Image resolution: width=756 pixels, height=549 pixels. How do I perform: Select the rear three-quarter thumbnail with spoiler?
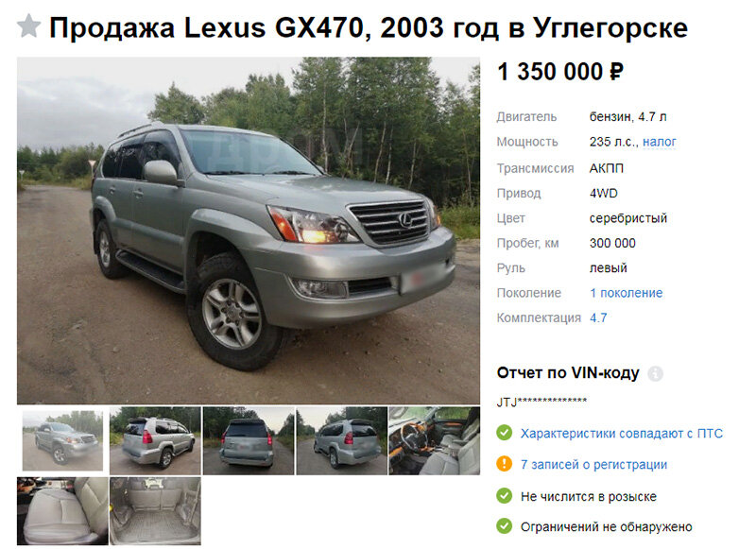[341, 440]
